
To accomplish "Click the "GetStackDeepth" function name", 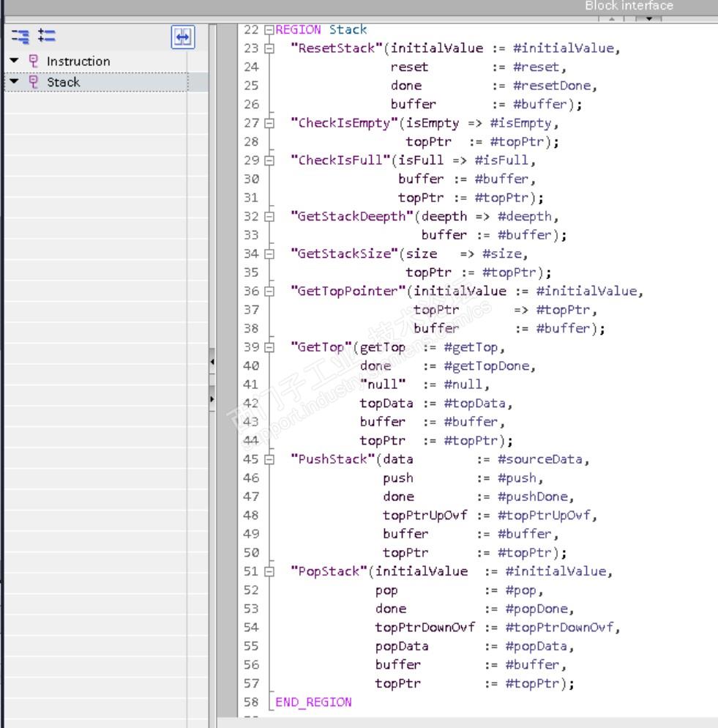I will [x=352, y=216].
